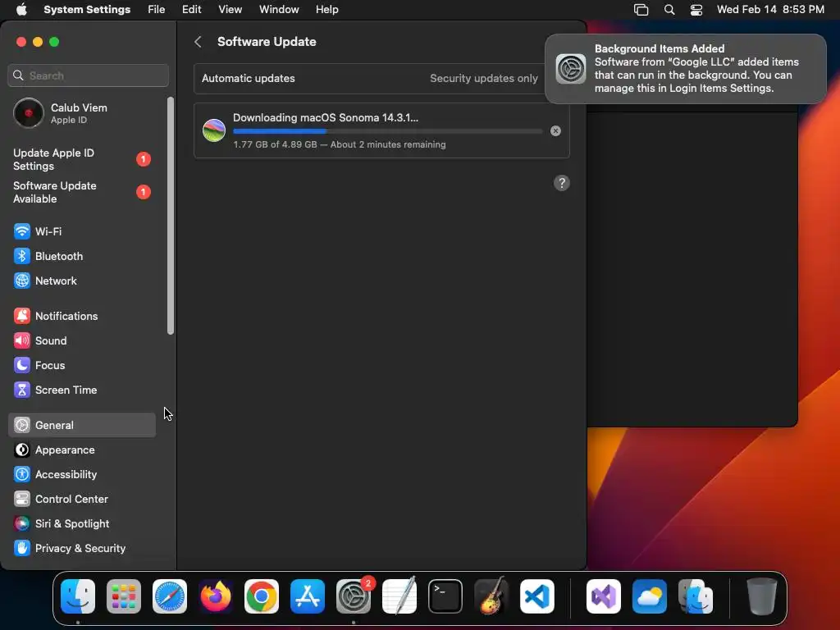
Task: Open TextEdit from the Dock
Action: [399, 596]
